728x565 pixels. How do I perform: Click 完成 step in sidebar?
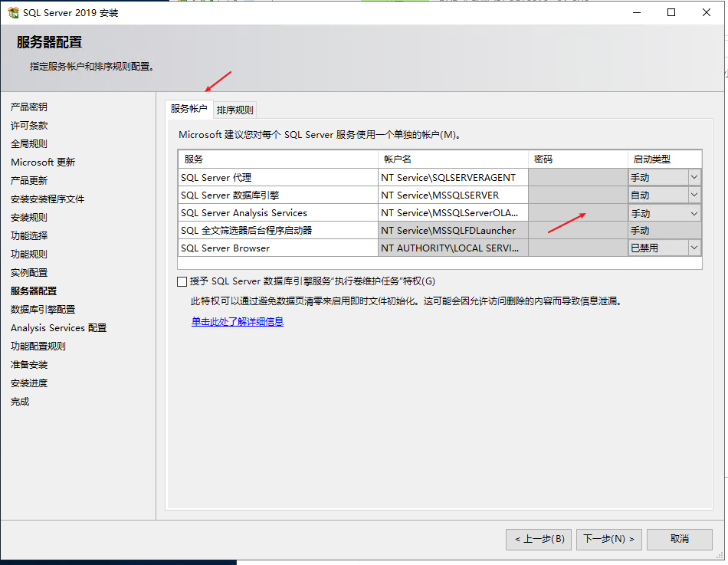[x=20, y=402]
